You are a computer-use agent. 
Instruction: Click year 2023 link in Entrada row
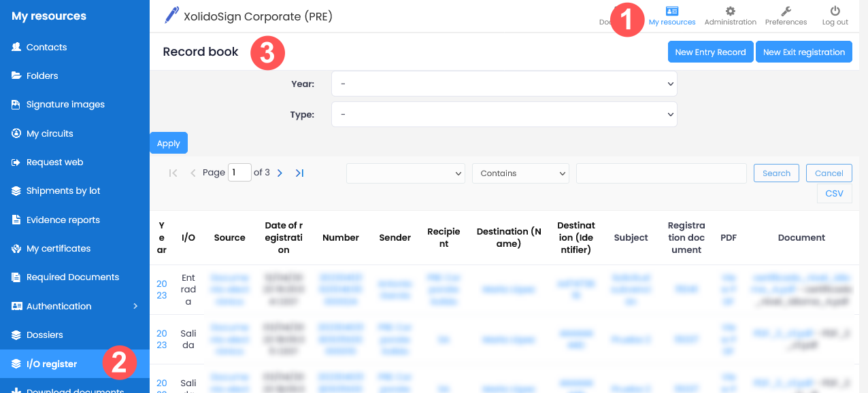pos(162,290)
